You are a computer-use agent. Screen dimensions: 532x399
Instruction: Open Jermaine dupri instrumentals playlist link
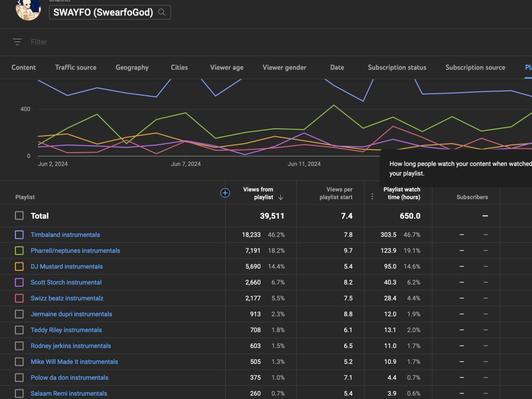pos(71,314)
